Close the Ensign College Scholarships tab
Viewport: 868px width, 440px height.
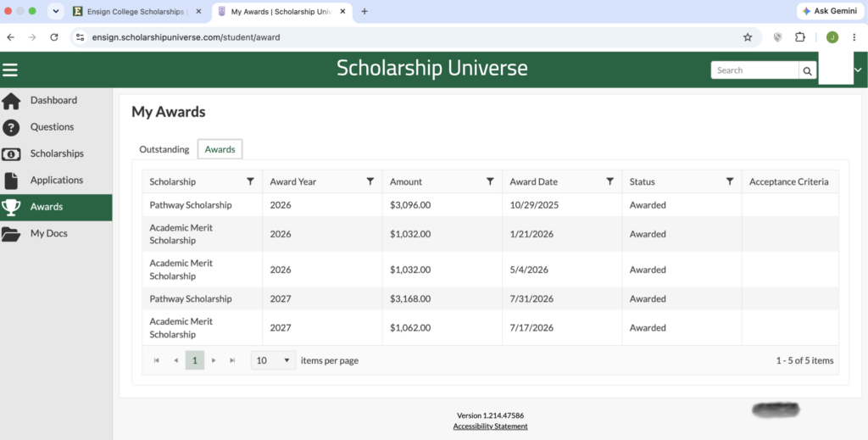point(198,11)
